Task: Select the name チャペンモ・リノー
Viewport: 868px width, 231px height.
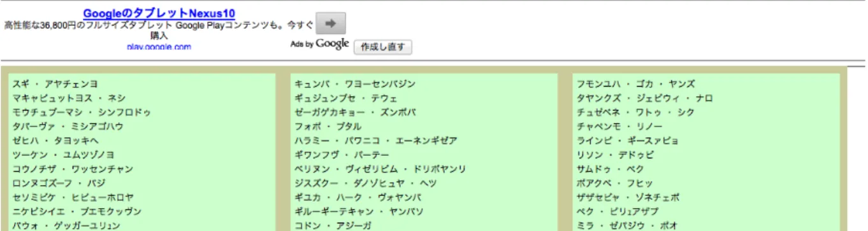Action: tap(619, 127)
